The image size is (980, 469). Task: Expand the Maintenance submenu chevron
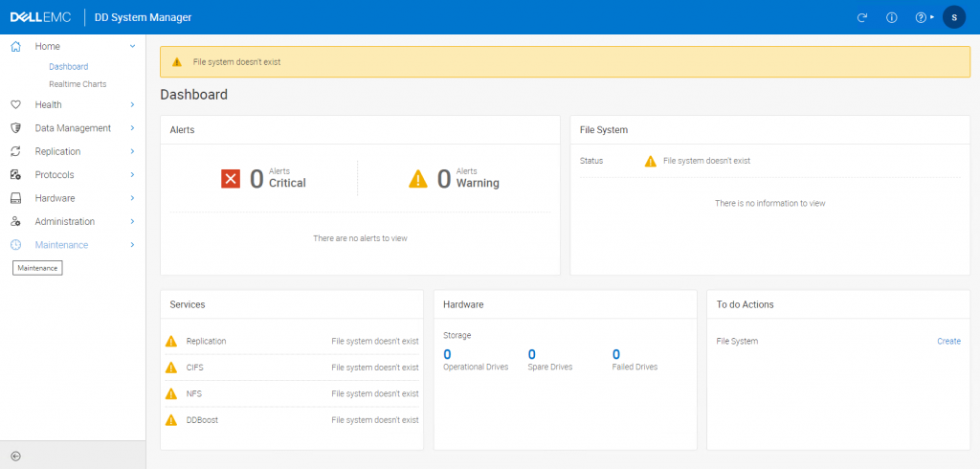tap(132, 245)
